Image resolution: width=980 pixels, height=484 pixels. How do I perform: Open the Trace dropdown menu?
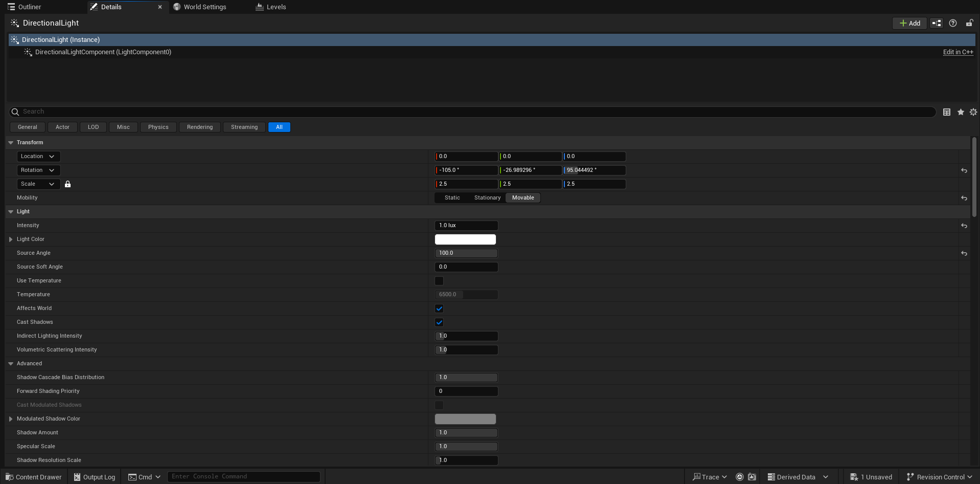[x=710, y=477]
